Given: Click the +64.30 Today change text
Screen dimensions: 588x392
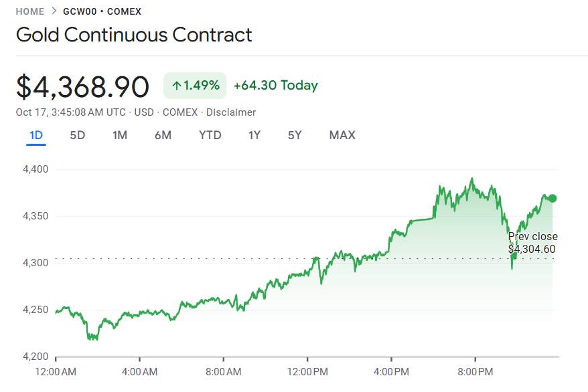Looking at the screenshot, I should click(x=275, y=86).
